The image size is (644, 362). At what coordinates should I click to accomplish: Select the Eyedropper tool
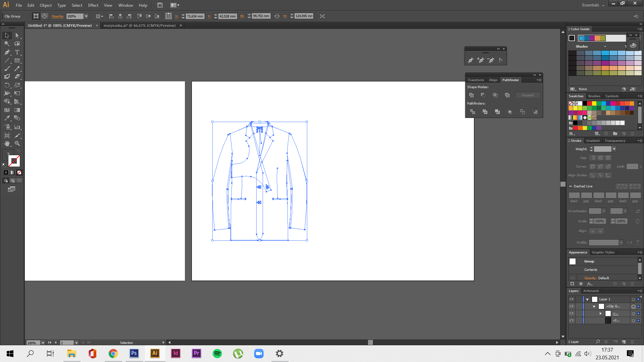point(7,118)
